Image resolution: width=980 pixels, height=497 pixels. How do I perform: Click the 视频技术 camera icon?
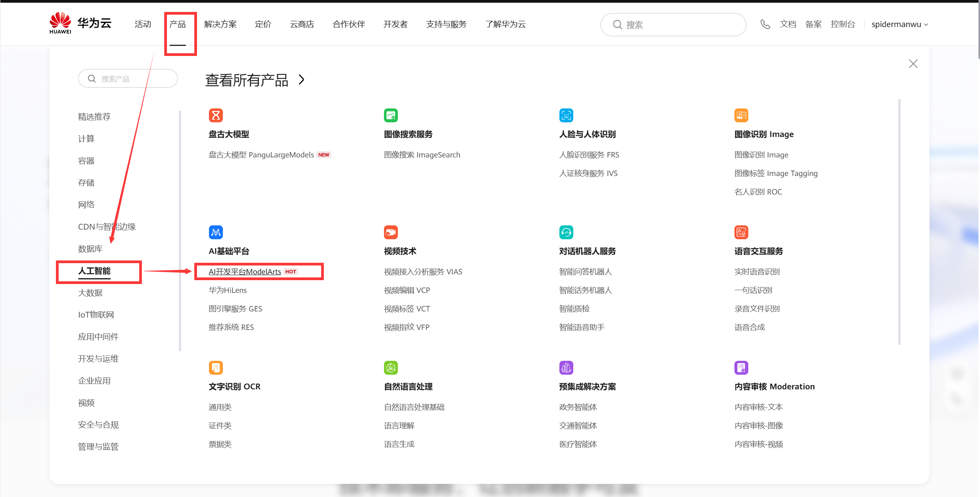(391, 232)
